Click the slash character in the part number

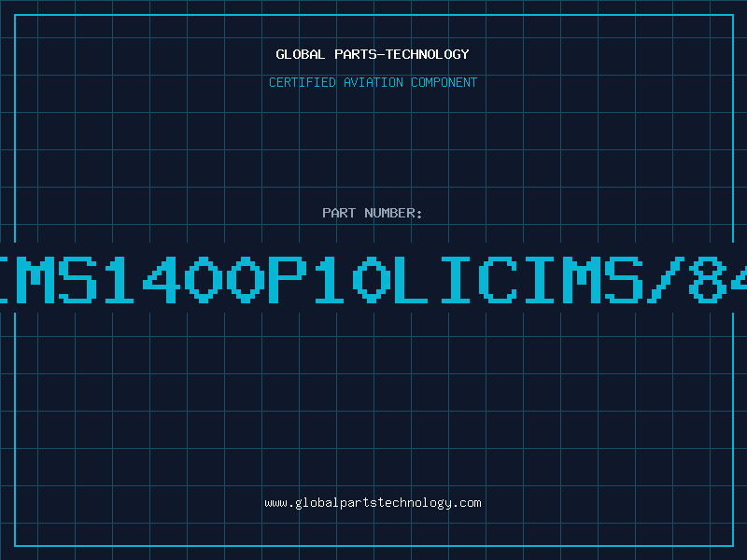(665, 279)
